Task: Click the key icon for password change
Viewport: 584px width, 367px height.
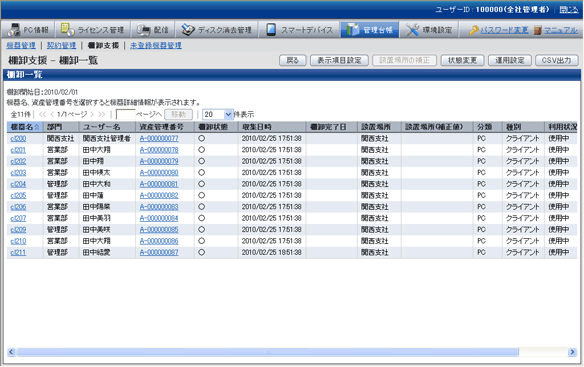Action: 474,30
